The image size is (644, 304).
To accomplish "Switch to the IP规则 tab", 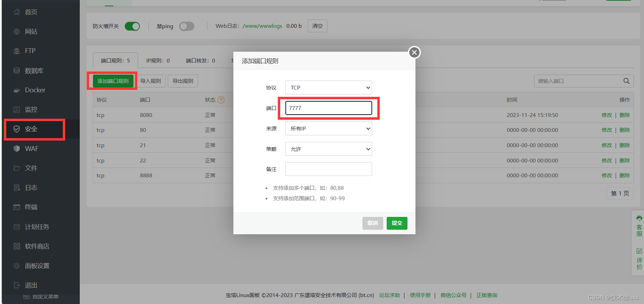I will [x=158, y=60].
